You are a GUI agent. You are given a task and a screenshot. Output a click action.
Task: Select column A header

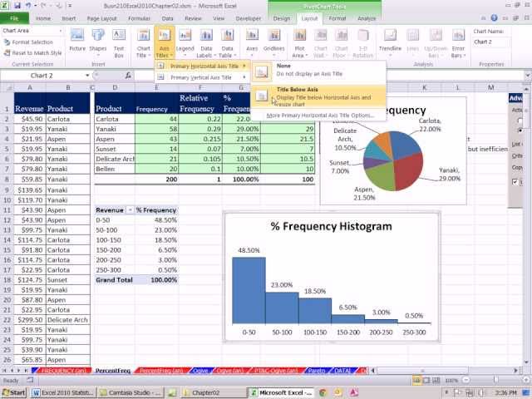click(x=30, y=87)
